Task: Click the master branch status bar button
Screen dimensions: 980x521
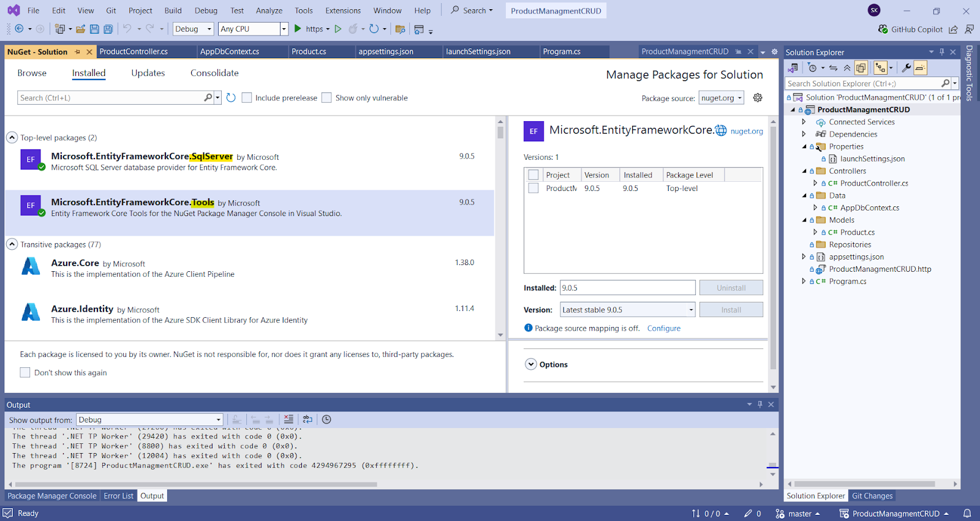Action: (x=798, y=514)
